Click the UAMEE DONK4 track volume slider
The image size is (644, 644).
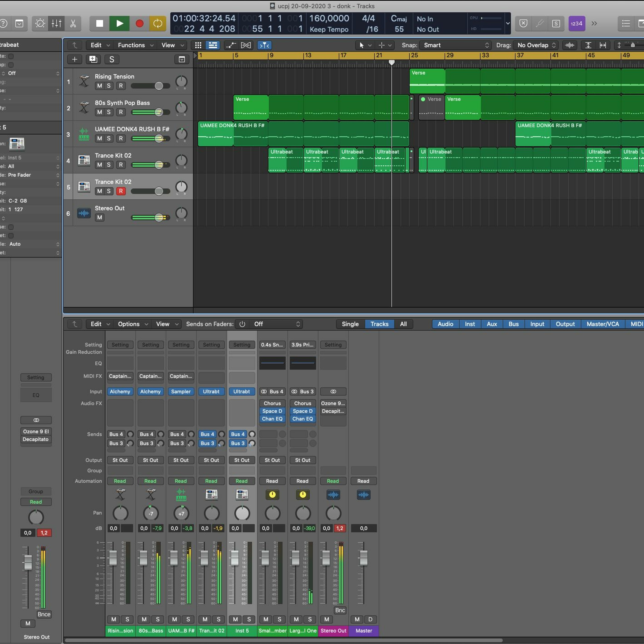(x=151, y=138)
